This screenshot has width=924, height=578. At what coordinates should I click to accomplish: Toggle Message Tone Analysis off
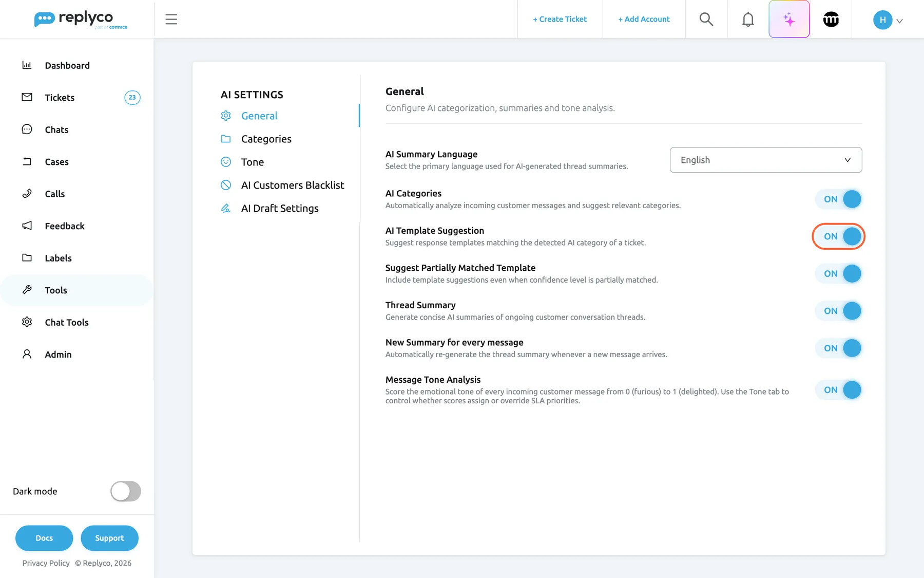tap(839, 390)
